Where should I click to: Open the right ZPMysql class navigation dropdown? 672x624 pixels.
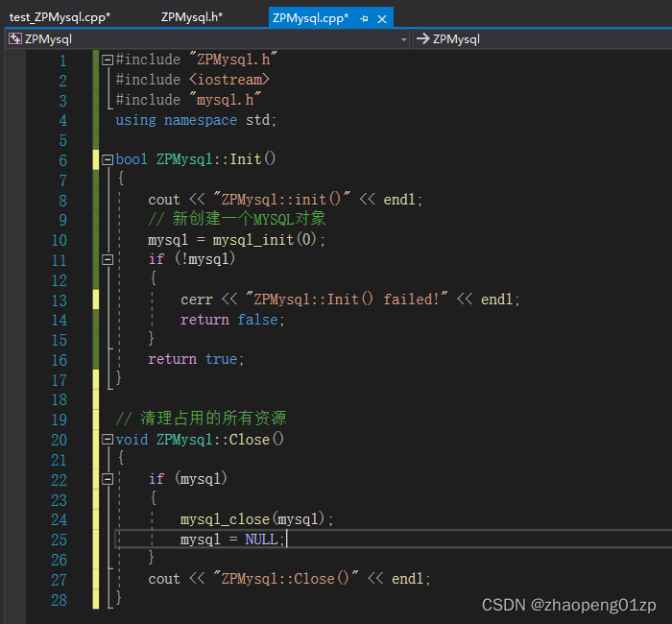click(x=541, y=39)
